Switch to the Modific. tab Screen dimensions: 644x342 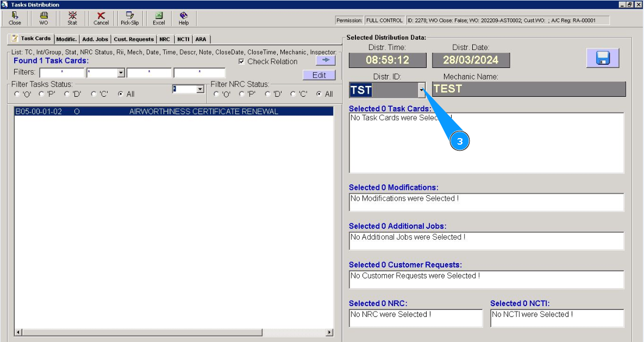[66, 40]
